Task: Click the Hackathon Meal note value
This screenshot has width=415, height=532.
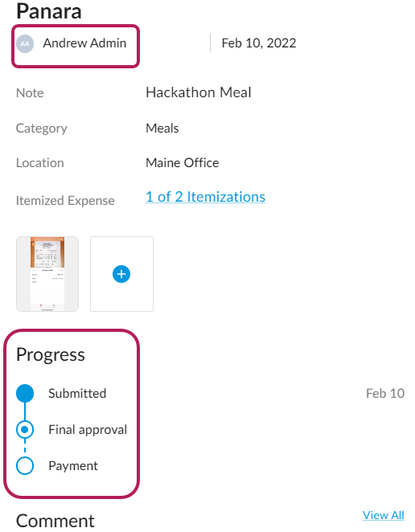Action: pos(199,92)
